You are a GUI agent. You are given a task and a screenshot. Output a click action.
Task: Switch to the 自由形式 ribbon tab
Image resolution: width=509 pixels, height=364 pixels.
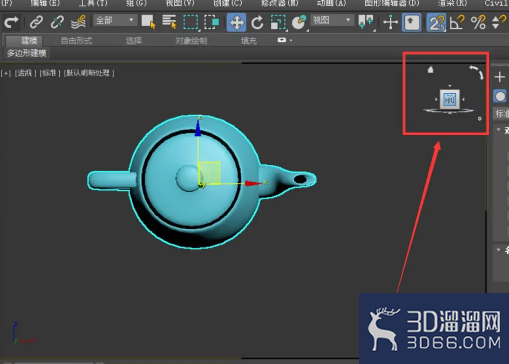pyautogui.click(x=76, y=41)
